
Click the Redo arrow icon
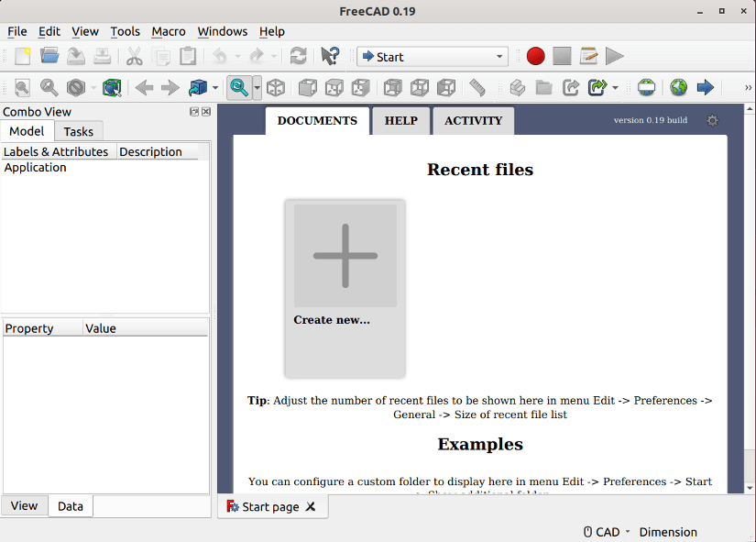[x=257, y=57]
